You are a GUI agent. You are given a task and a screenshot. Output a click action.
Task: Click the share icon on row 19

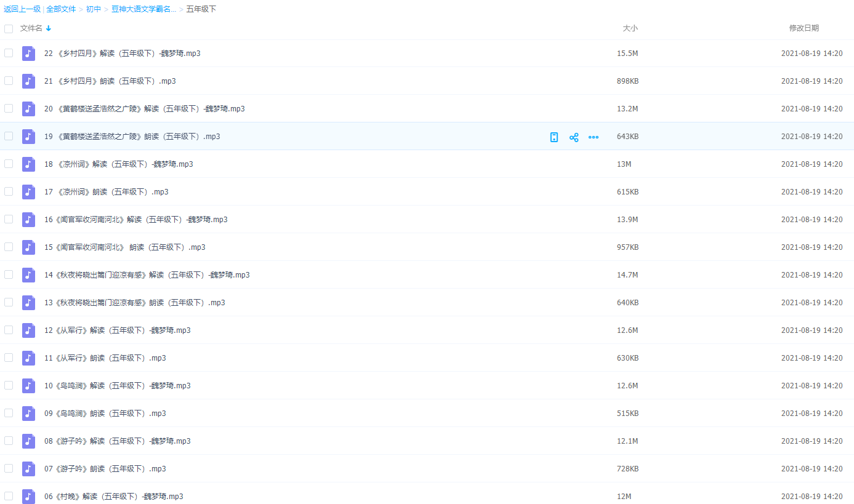574,137
